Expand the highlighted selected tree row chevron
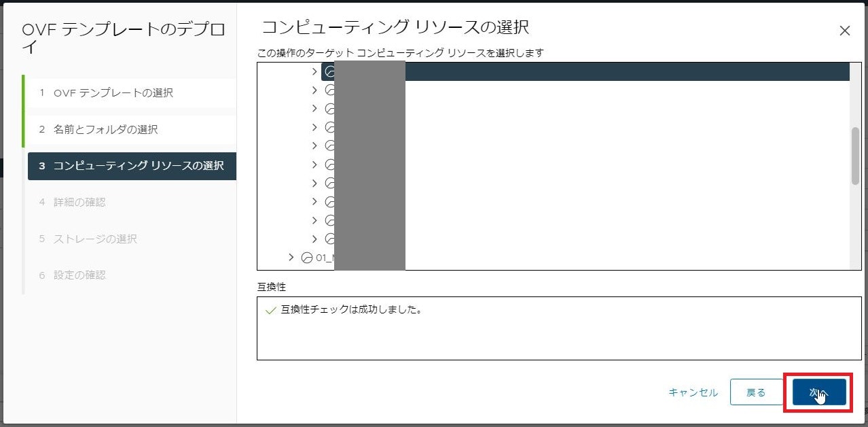868x427 pixels. click(314, 71)
